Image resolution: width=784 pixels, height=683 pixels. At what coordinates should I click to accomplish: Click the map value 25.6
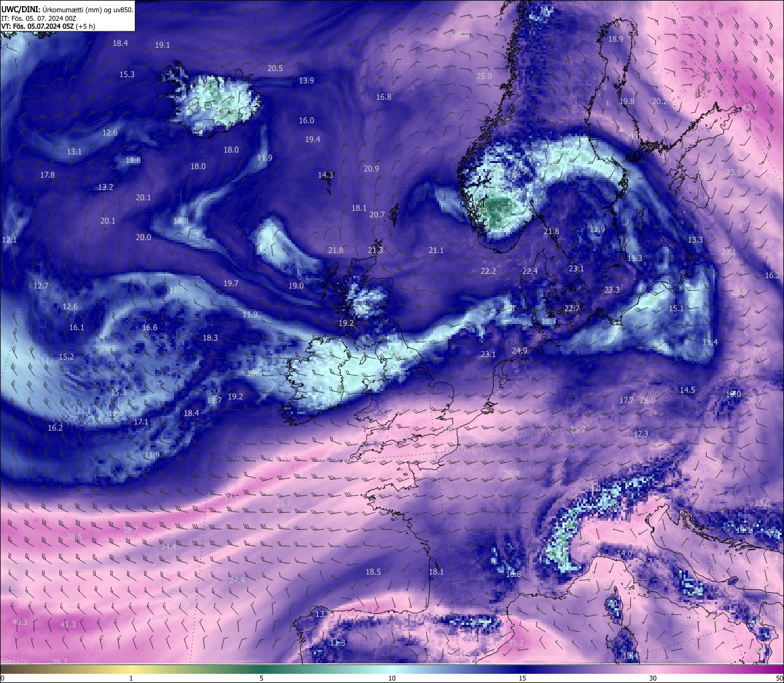(x=762, y=503)
